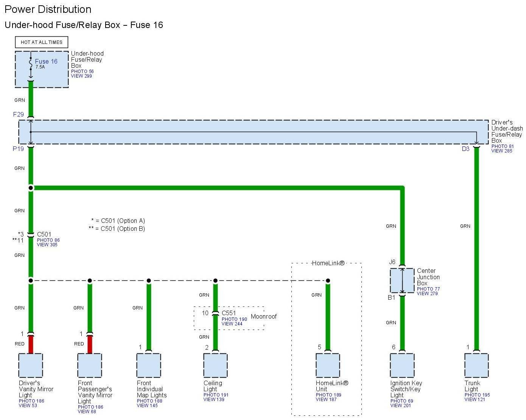526x420 pixels.
Task: Select the Ceiling Light component box
Action: click(215, 366)
